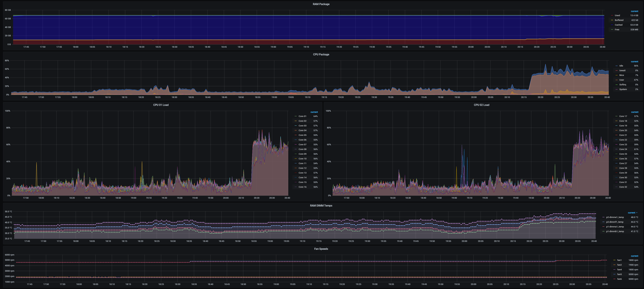Toggle fan4 series in Fan Speeds legend

[619, 270]
